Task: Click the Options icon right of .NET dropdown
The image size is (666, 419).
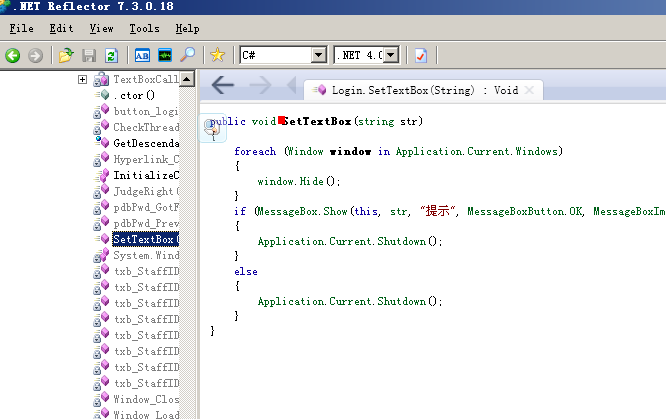Action: click(x=421, y=55)
